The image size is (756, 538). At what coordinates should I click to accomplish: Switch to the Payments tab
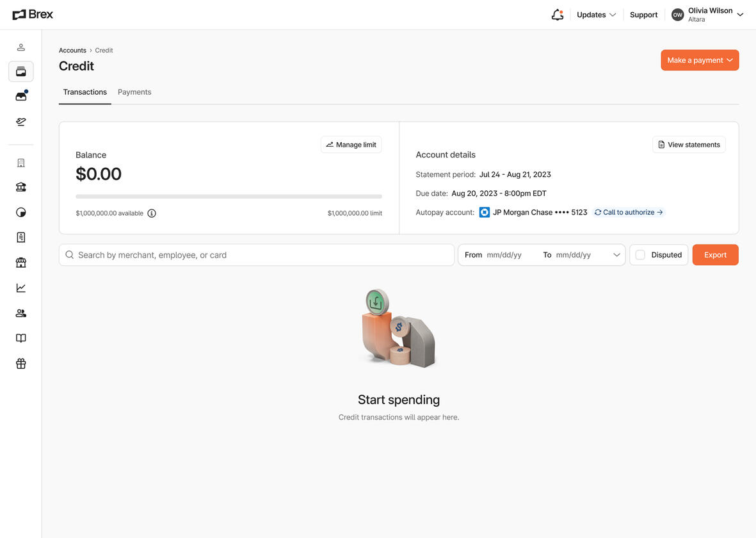click(x=134, y=92)
